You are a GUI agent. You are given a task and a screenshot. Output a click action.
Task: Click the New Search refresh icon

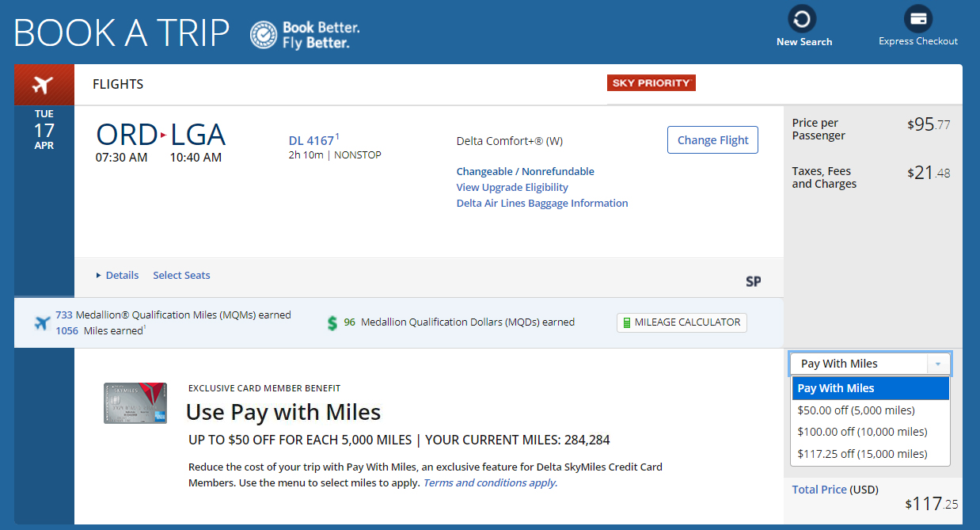(803, 17)
